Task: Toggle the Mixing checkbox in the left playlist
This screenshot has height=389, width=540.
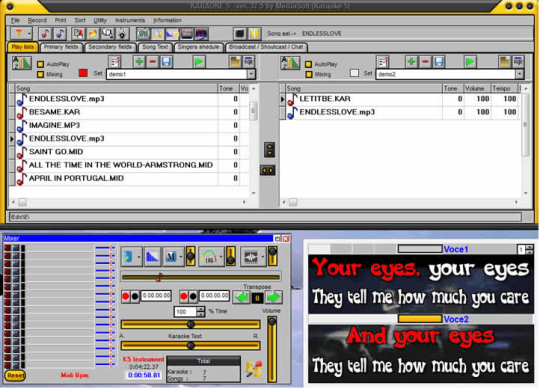Action: [x=41, y=74]
